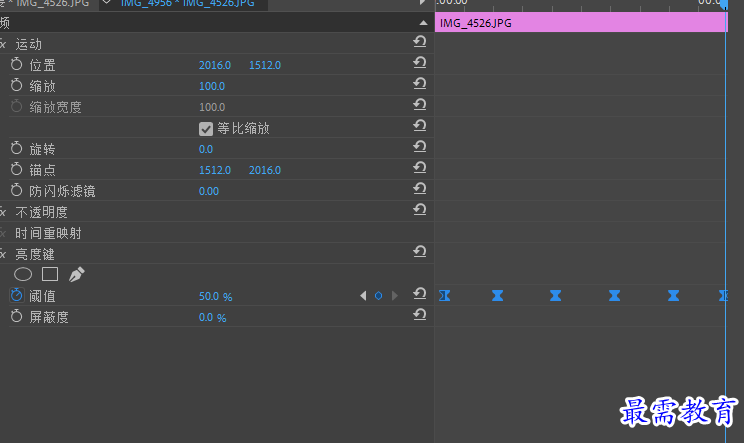744x443 pixels.
Task: Edit the 阈值 value 50.0 %
Action: tap(215, 296)
